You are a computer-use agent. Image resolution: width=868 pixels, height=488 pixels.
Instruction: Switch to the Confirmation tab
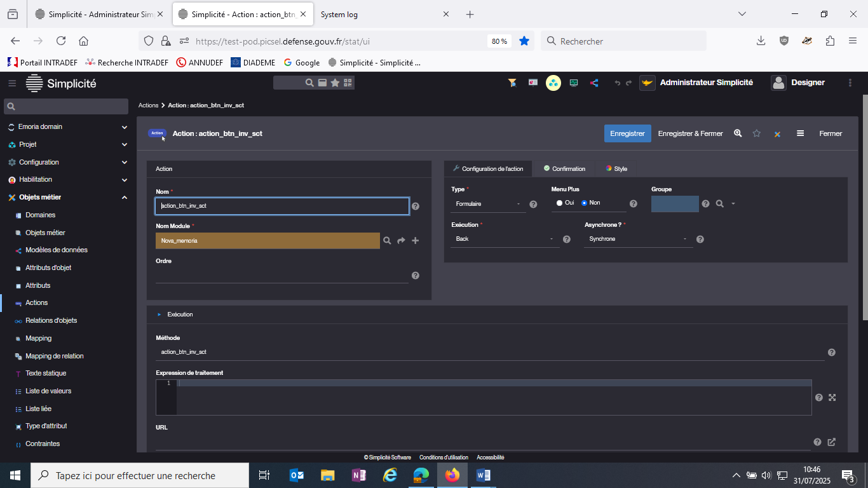point(564,169)
